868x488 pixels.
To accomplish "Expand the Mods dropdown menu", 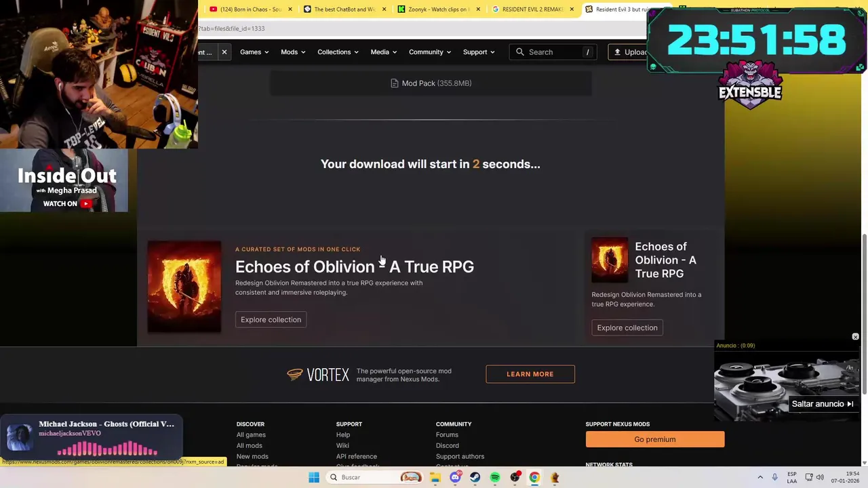I will click(294, 52).
